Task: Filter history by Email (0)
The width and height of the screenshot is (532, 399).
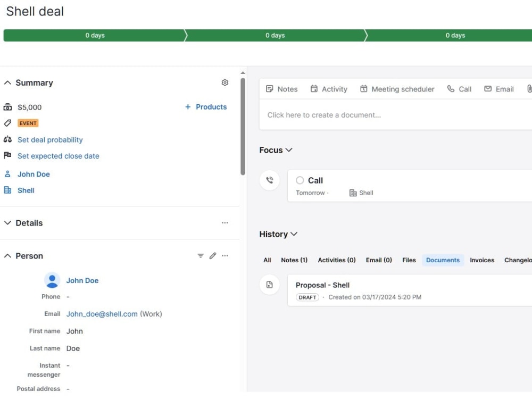Action: [379, 260]
